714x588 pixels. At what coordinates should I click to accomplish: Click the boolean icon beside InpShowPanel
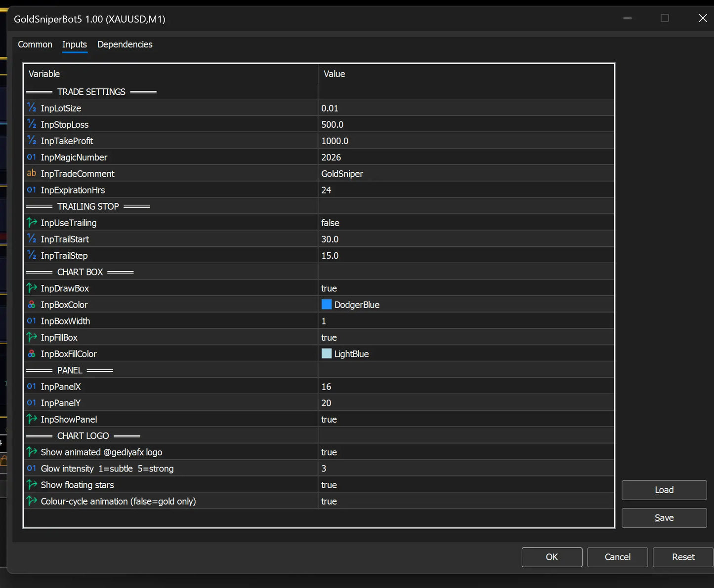tap(32, 419)
